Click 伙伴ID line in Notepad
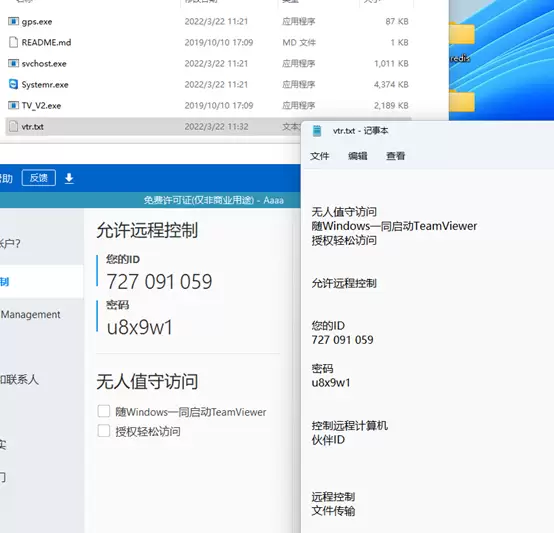This screenshot has width=554, height=533. [328, 440]
